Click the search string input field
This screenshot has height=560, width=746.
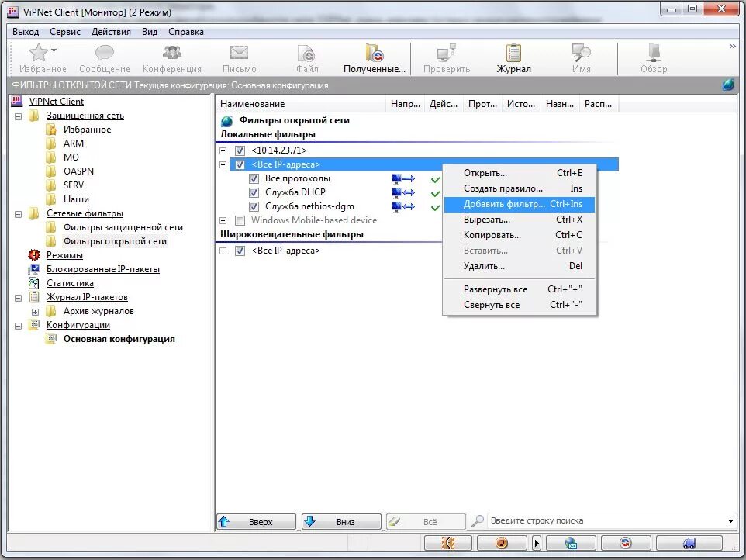605,521
